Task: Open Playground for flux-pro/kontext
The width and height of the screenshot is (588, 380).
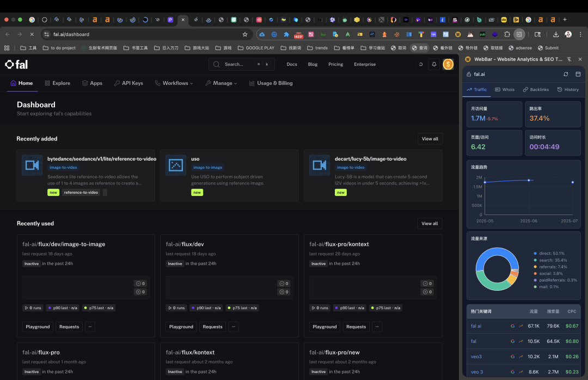Action: click(x=324, y=327)
